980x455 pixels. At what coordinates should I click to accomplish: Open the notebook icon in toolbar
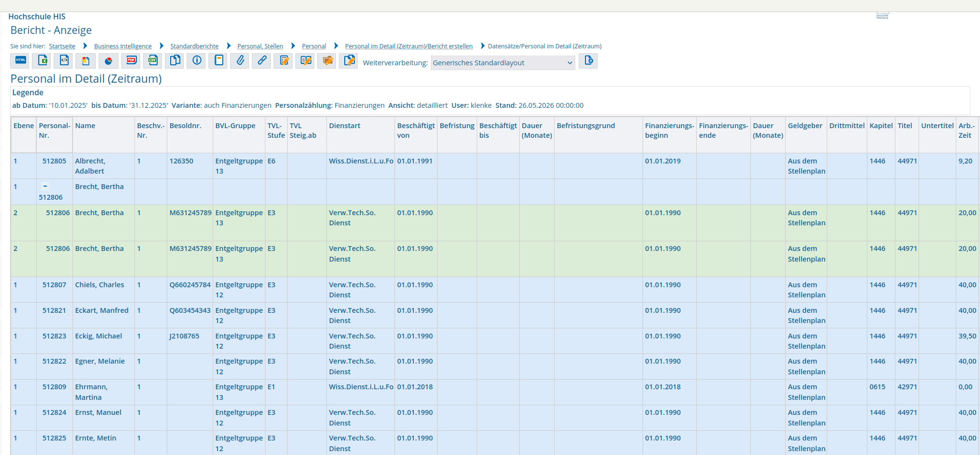[218, 60]
